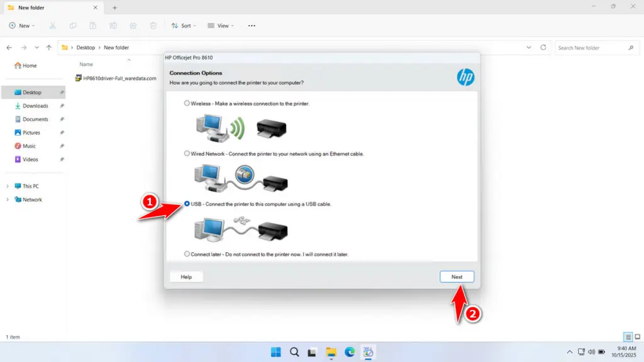Click the Refresh icon beside the address bar

(x=543, y=47)
